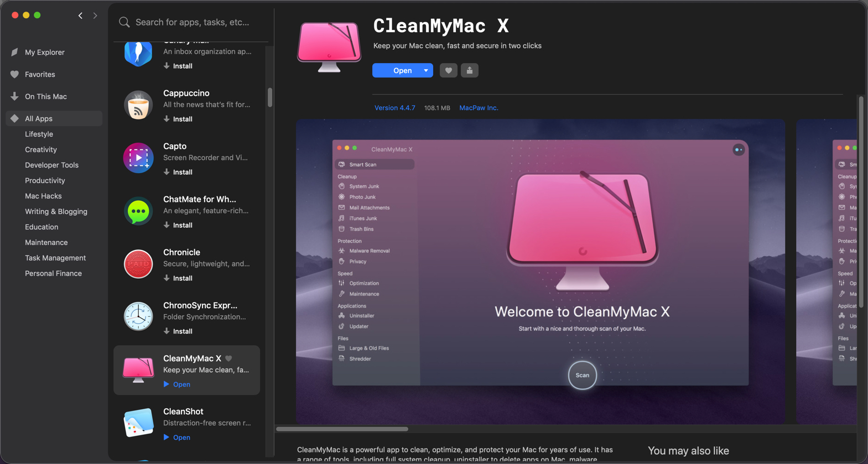Click the Capto app title

pos(175,146)
